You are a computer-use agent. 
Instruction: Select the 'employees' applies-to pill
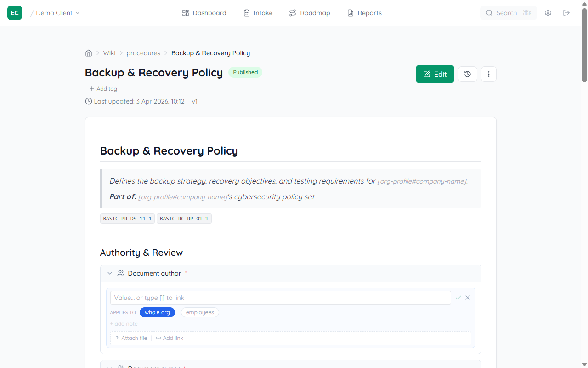click(x=199, y=312)
